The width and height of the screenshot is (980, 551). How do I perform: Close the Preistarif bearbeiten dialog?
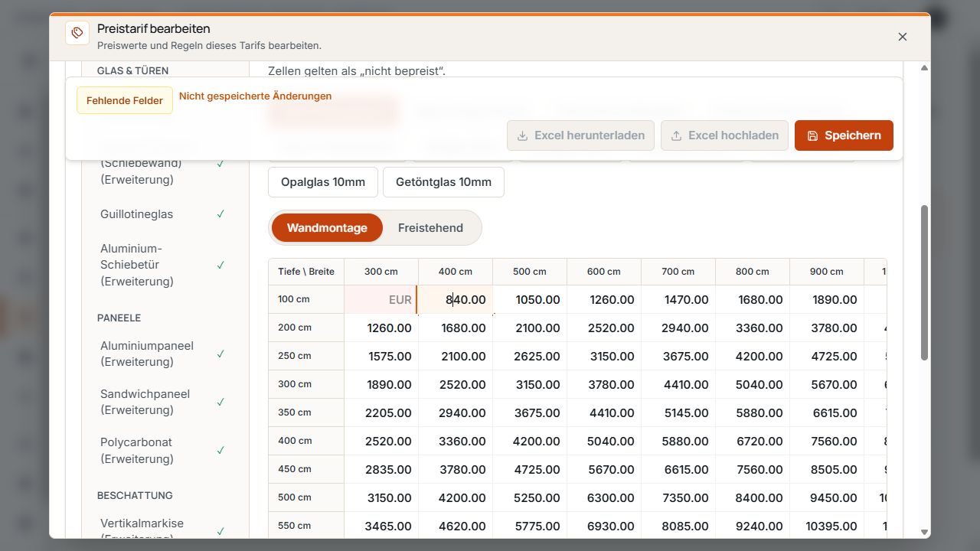pos(903,37)
